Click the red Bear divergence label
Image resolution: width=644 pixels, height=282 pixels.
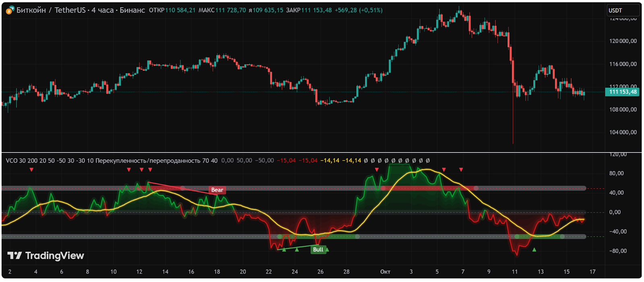tap(217, 190)
